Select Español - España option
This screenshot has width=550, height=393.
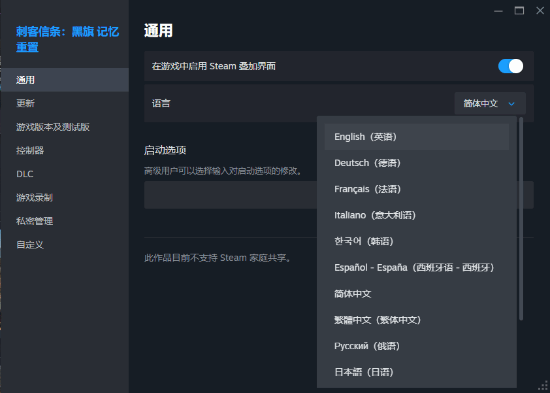[417, 268]
